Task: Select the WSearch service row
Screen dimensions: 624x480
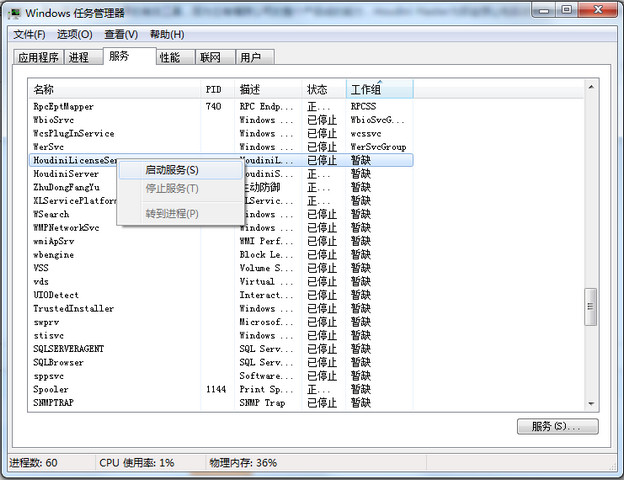Action: coord(221,214)
